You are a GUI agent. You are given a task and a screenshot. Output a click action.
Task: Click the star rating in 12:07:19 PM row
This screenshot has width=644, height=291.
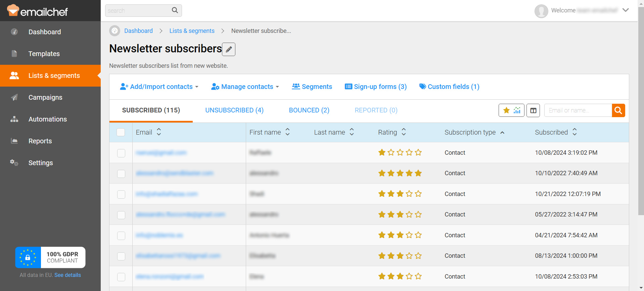pyautogui.click(x=400, y=194)
